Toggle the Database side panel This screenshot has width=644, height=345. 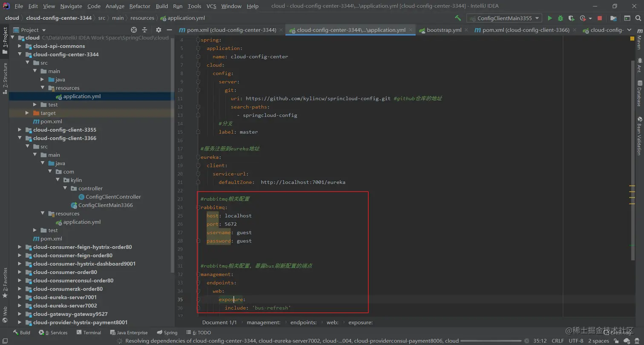point(639,94)
